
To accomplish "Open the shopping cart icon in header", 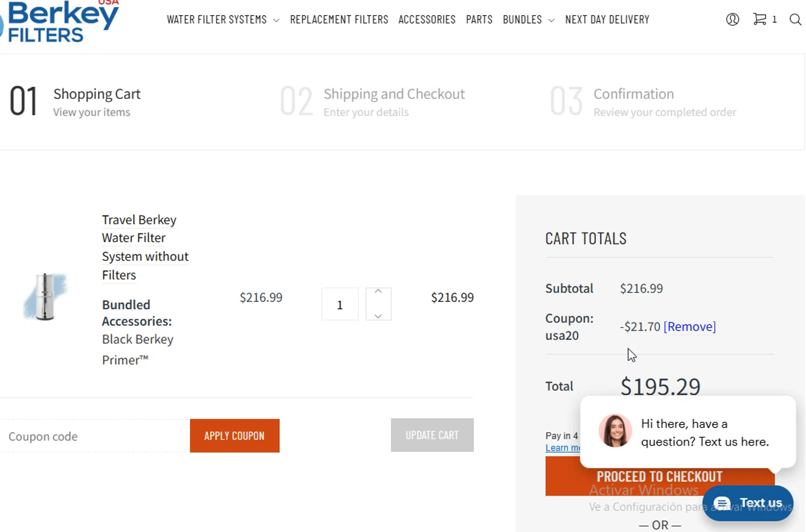I will click(760, 19).
